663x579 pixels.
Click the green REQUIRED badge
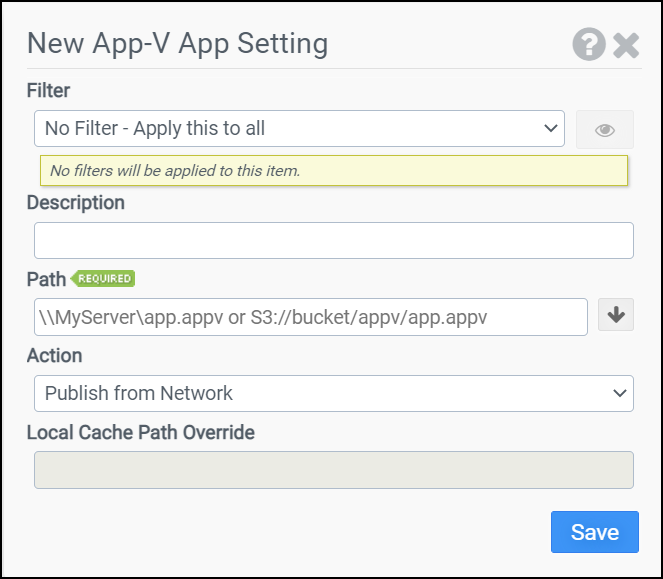coord(104,279)
